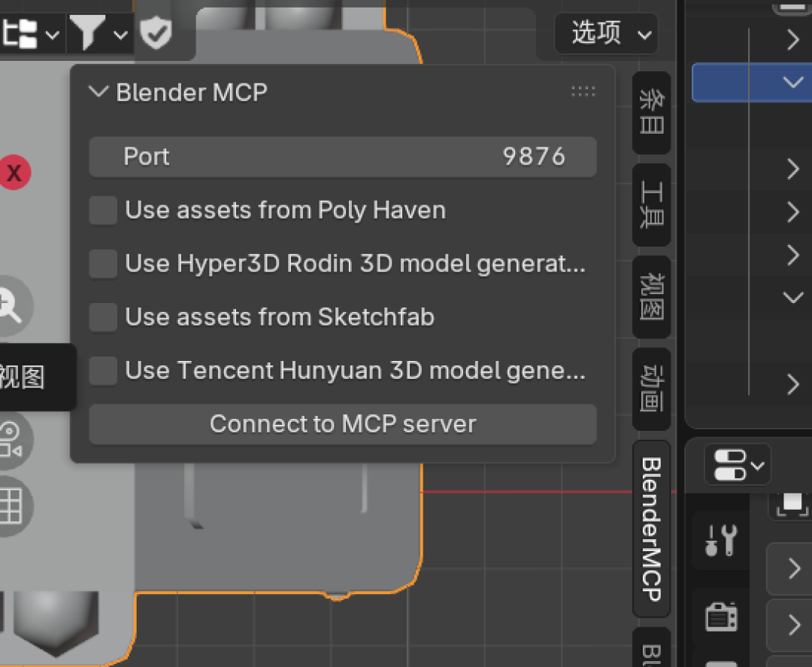The image size is (812, 667).
Task: Open the properties editor type dropdown
Action: coord(738,465)
